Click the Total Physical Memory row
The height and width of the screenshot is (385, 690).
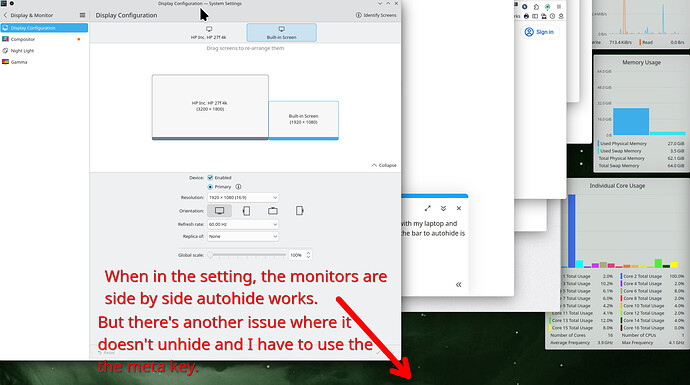click(641, 158)
